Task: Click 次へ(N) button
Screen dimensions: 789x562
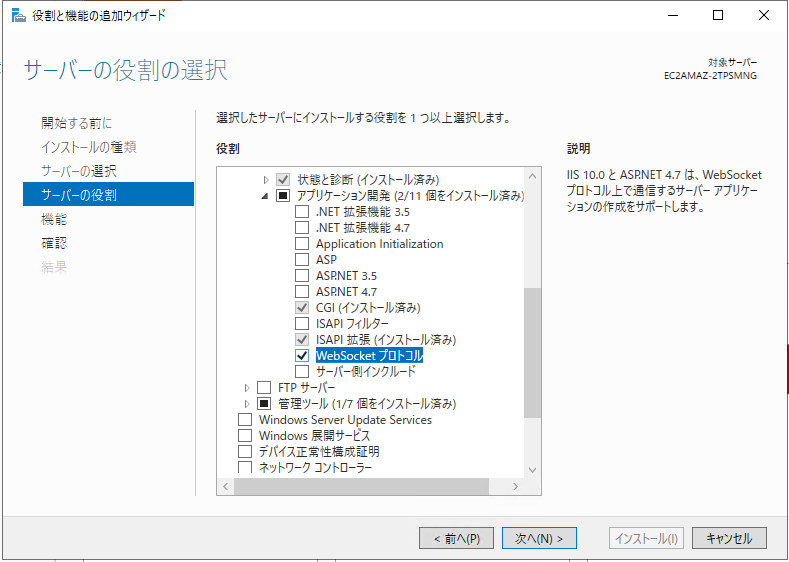Action: 539,538
